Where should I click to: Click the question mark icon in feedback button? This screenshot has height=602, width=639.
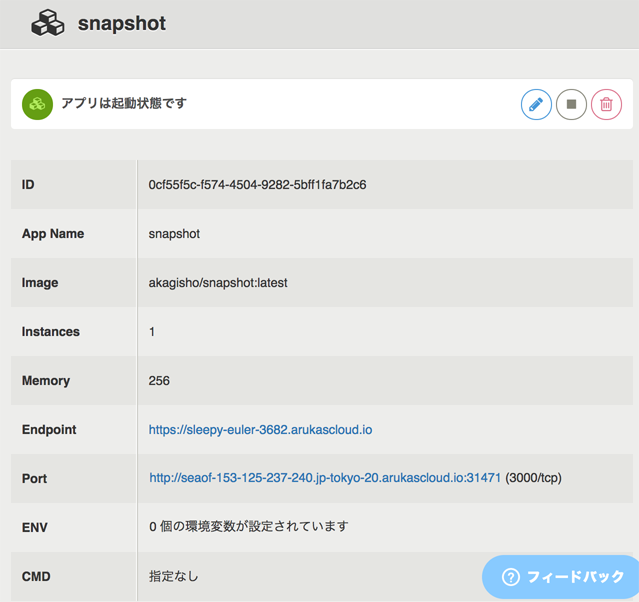click(511, 577)
